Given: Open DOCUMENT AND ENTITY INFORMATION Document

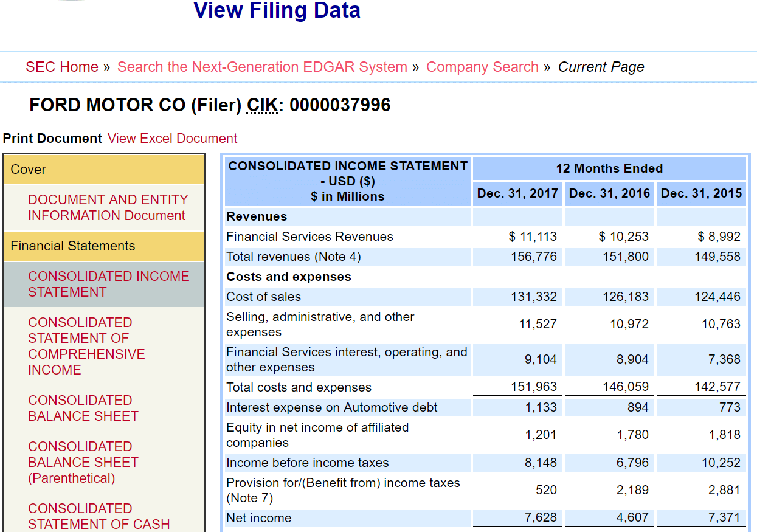Looking at the screenshot, I should click(x=108, y=207).
